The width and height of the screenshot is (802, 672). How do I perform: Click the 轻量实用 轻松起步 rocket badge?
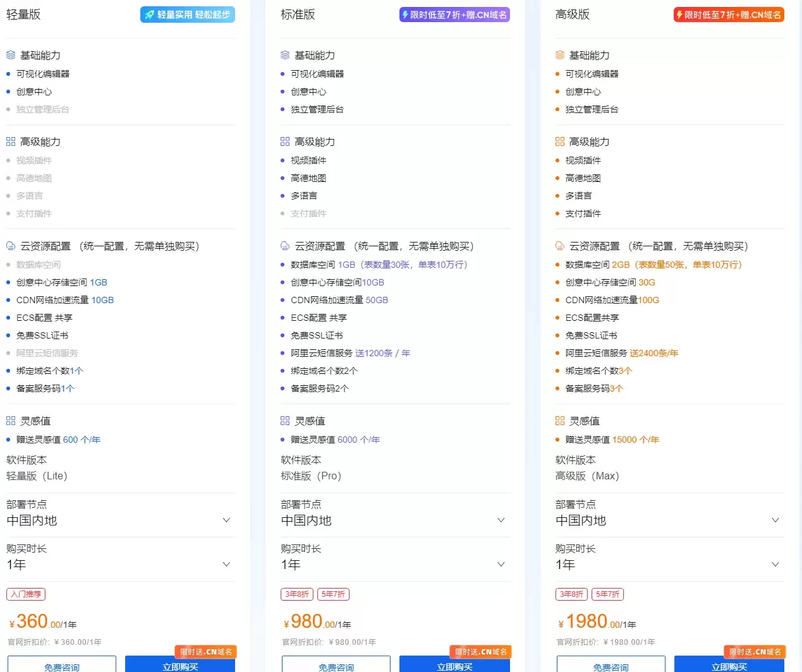[x=188, y=15]
